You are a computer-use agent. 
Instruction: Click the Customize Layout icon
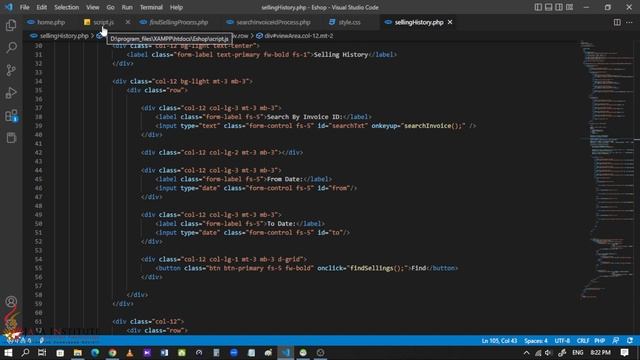pyautogui.click(x=569, y=7)
